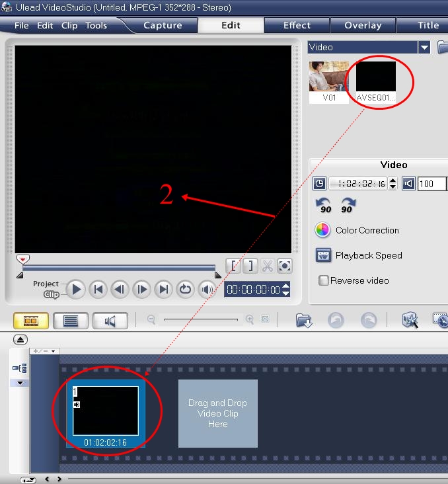Click the timeline scroll forward arrow

(x=59, y=479)
